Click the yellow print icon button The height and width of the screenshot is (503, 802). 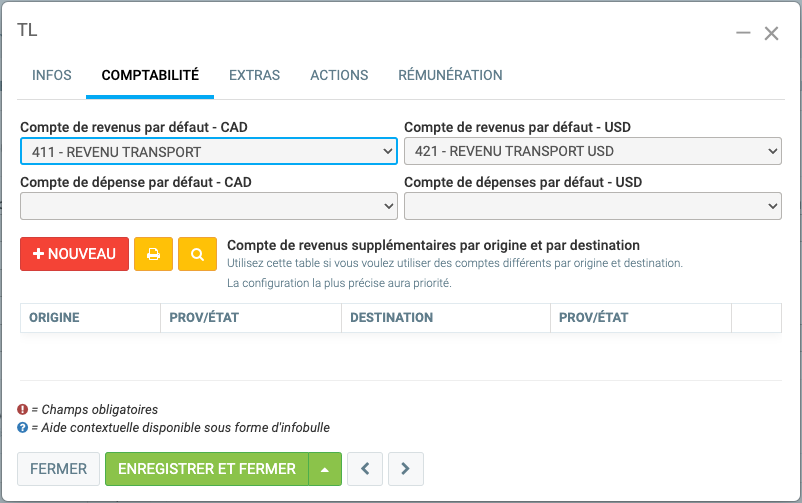pos(153,254)
